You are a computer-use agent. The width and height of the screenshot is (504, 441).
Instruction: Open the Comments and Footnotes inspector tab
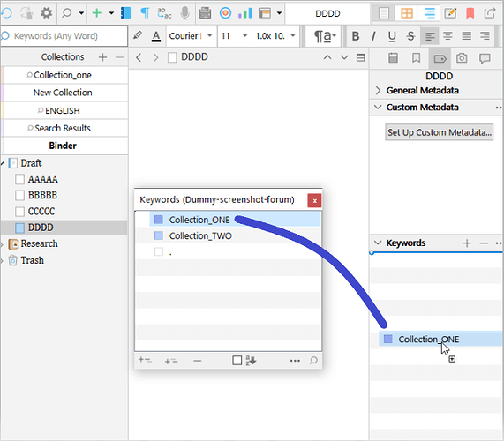click(485, 58)
